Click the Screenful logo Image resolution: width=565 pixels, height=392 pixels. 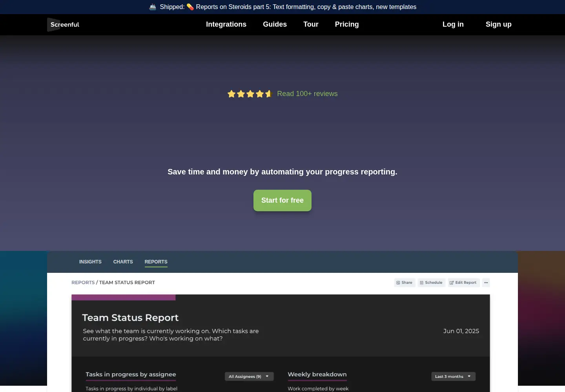tap(64, 24)
